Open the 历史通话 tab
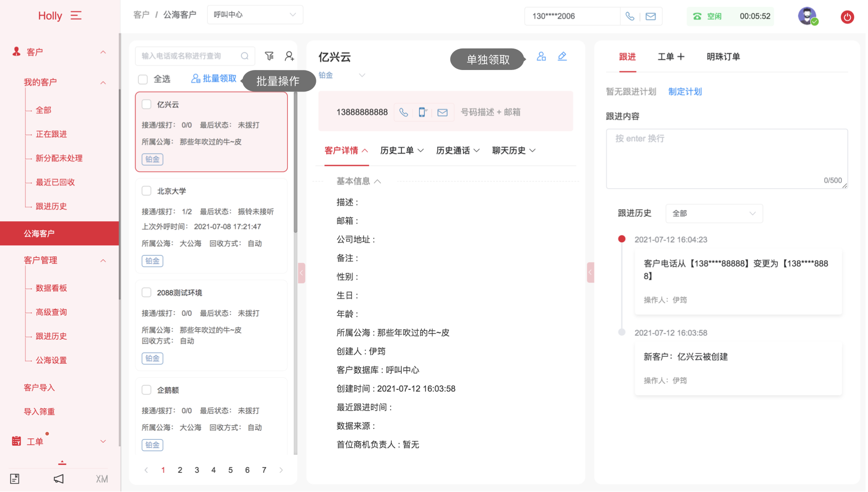Viewport: 868px width, 492px height. point(457,150)
